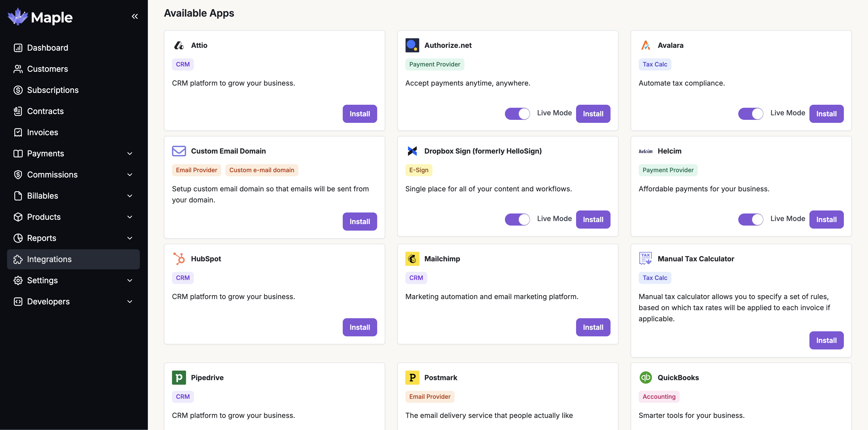Click the Pipedrive app title
The width and height of the screenshot is (868, 430).
pyautogui.click(x=207, y=377)
